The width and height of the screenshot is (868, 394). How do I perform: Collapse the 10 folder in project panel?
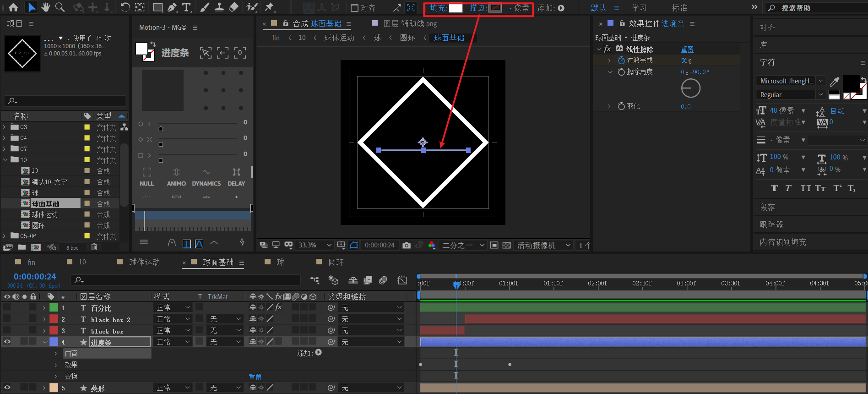tap(5, 160)
